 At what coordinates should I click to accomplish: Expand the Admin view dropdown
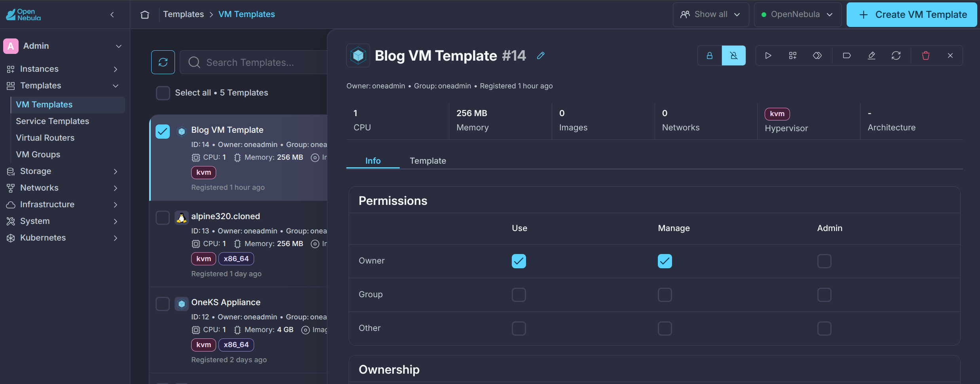tap(118, 46)
